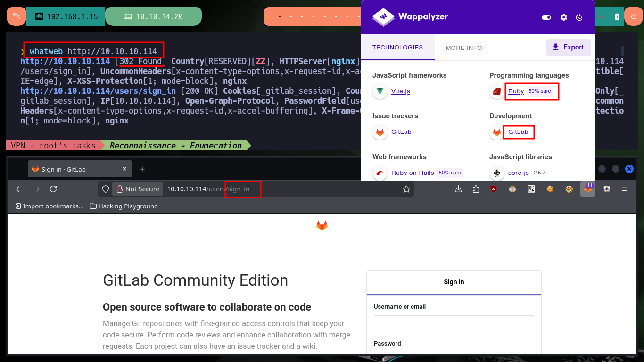Bookmark this page with the star
The image size is (644, 362).
click(x=406, y=189)
